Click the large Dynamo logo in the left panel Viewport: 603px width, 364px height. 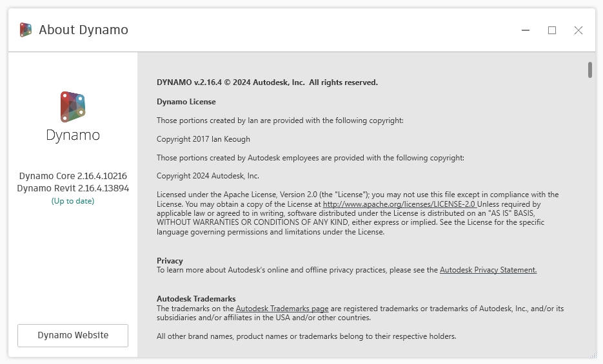tap(73, 106)
